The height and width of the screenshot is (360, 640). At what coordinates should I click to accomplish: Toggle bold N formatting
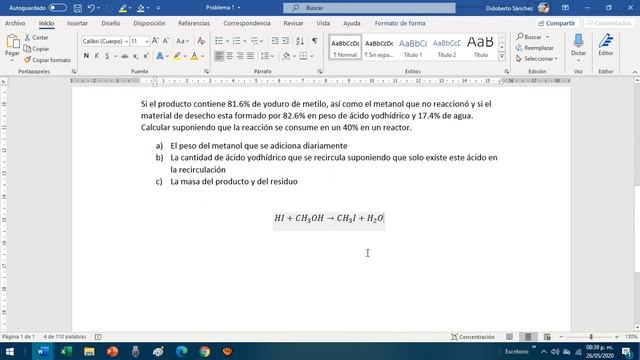[86, 56]
